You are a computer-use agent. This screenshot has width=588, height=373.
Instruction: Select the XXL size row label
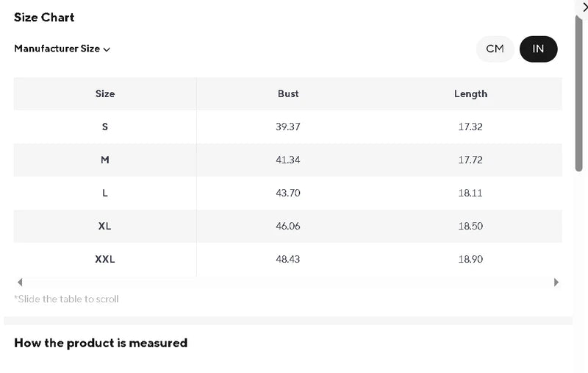(105, 259)
